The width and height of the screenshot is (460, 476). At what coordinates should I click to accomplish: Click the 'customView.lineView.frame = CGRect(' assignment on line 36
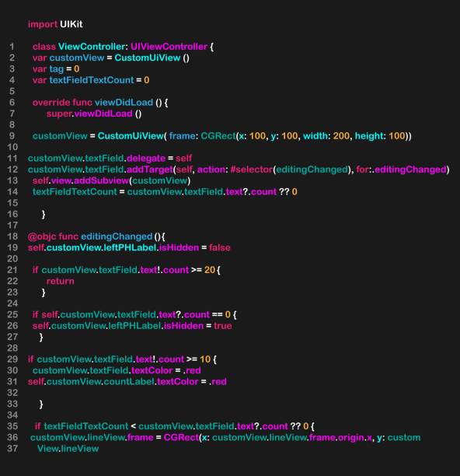click(115, 437)
